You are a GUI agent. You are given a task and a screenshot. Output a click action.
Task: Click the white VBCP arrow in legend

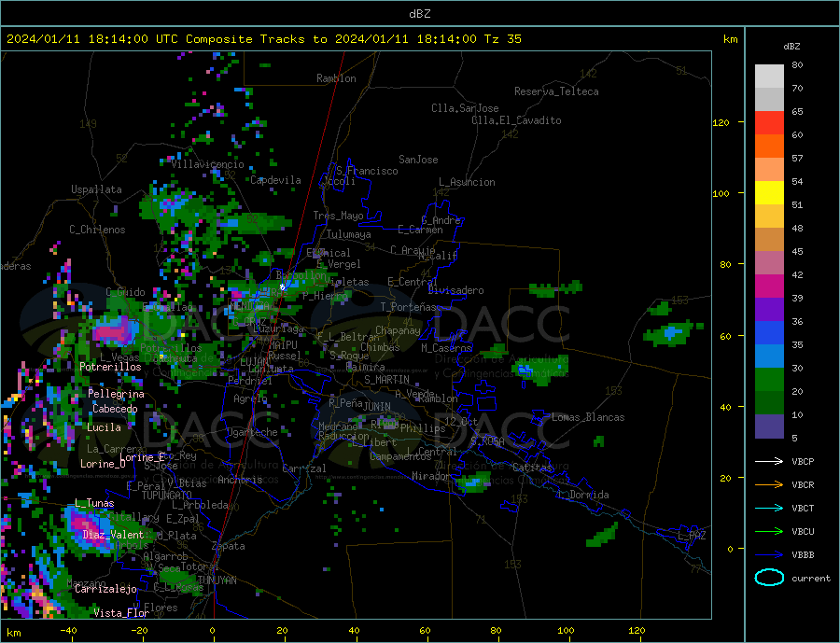coord(769,461)
